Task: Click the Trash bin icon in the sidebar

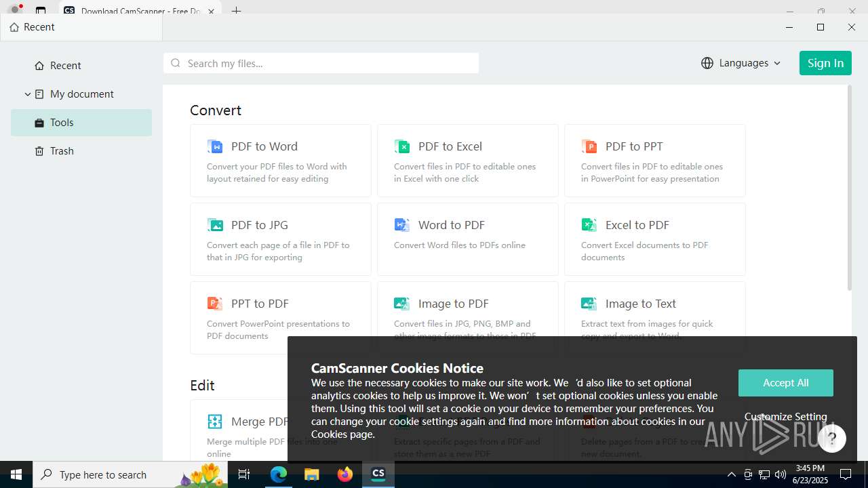Action: tap(39, 151)
